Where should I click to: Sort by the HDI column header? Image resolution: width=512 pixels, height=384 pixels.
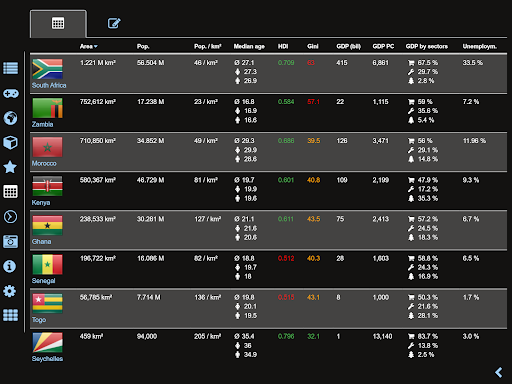click(x=283, y=46)
